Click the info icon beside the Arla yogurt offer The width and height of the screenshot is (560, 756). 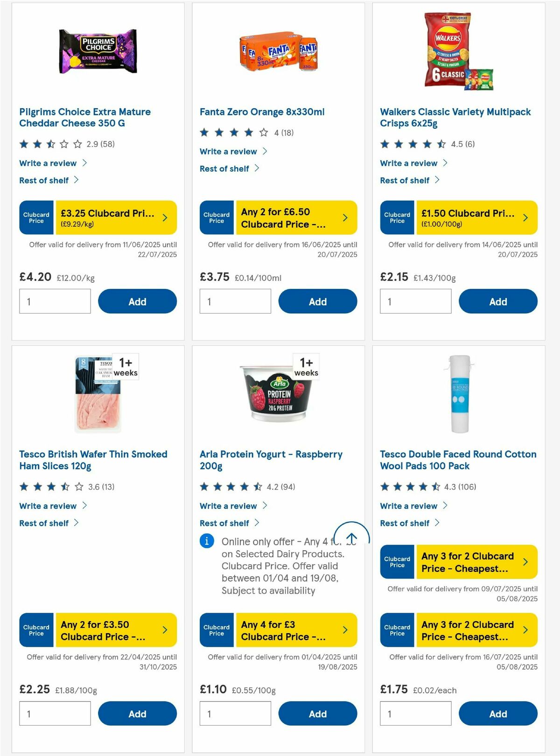click(x=206, y=542)
